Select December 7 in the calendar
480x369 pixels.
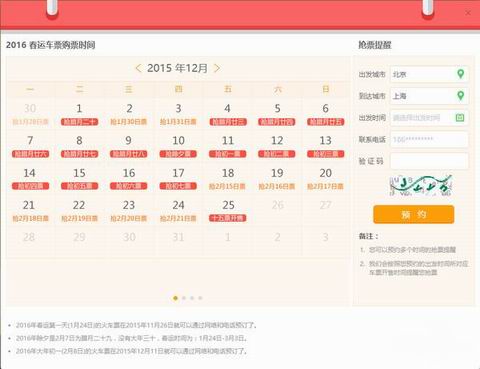[x=30, y=146]
